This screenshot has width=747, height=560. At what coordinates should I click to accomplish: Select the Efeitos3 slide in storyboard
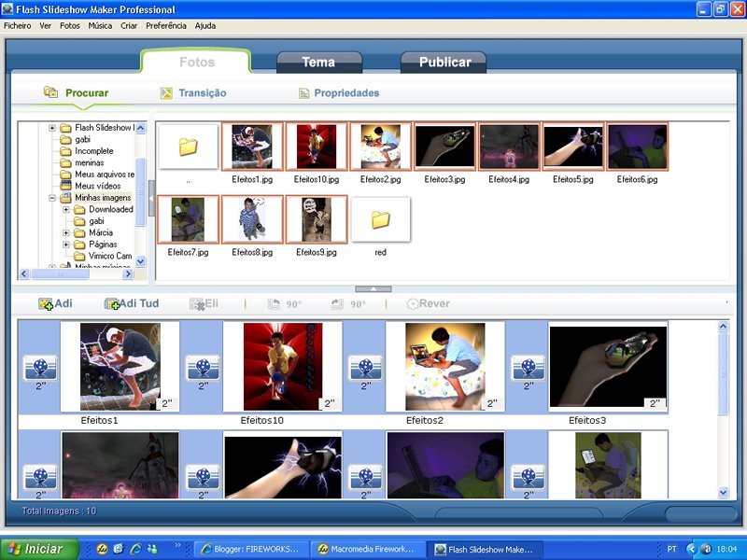coord(608,366)
